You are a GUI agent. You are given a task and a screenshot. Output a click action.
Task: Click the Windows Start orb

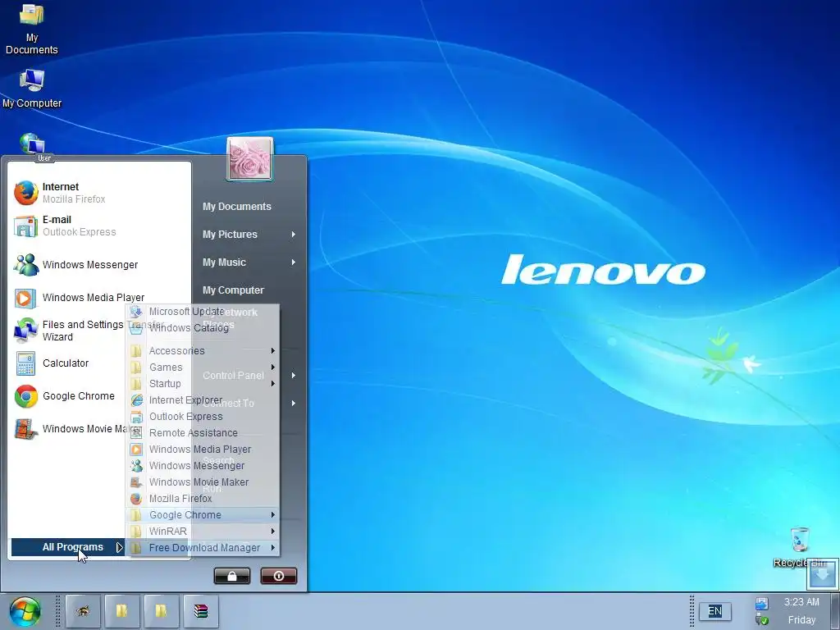pyautogui.click(x=25, y=612)
